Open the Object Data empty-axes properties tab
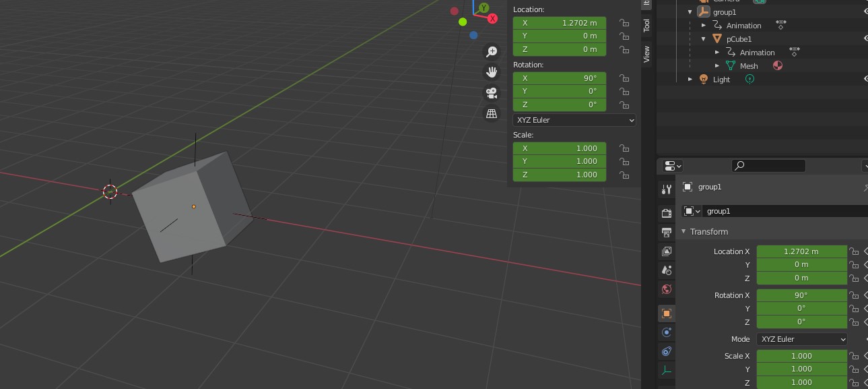The height and width of the screenshot is (389, 868). point(667,370)
